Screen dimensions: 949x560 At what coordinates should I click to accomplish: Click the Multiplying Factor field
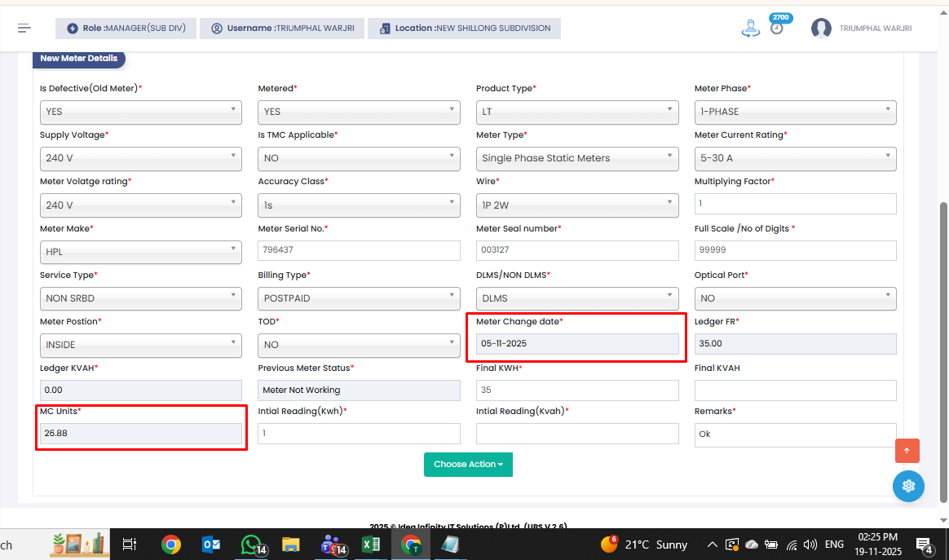click(x=795, y=204)
